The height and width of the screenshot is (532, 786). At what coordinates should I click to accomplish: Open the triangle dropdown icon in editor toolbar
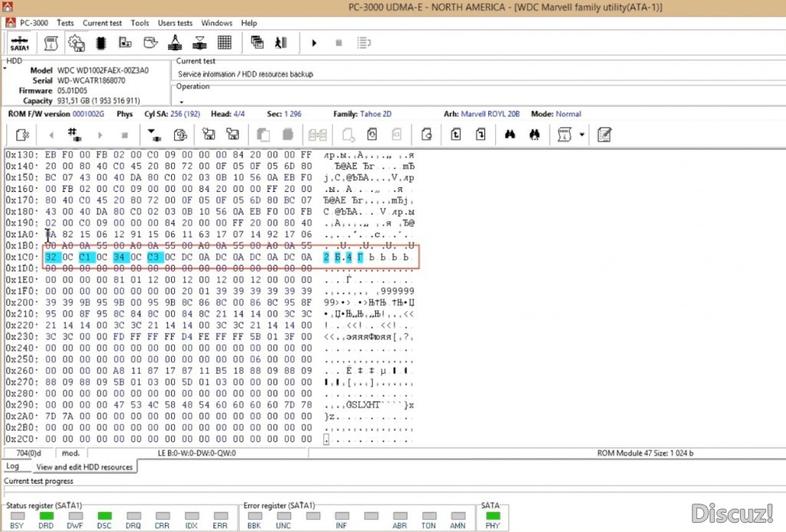pos(154,134)
